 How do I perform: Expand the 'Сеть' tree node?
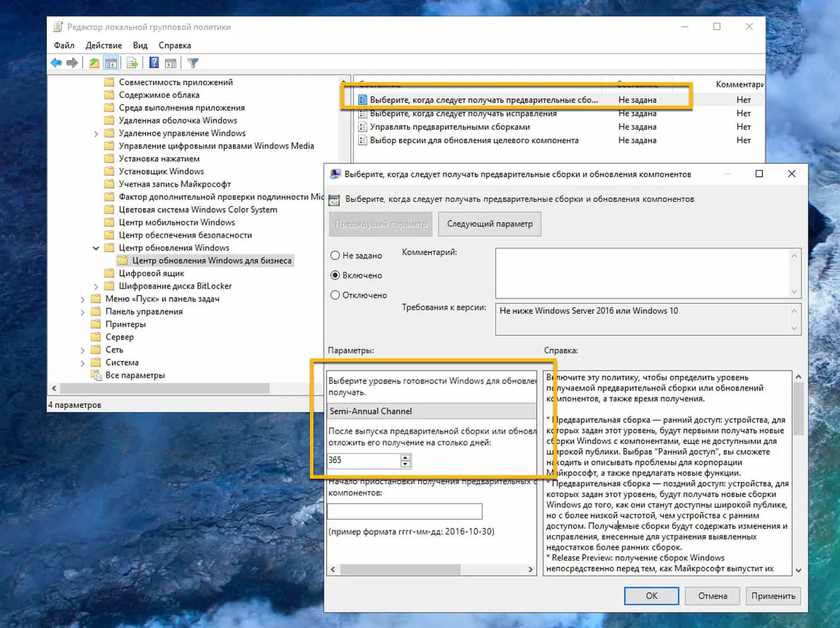tap(83, 351)
